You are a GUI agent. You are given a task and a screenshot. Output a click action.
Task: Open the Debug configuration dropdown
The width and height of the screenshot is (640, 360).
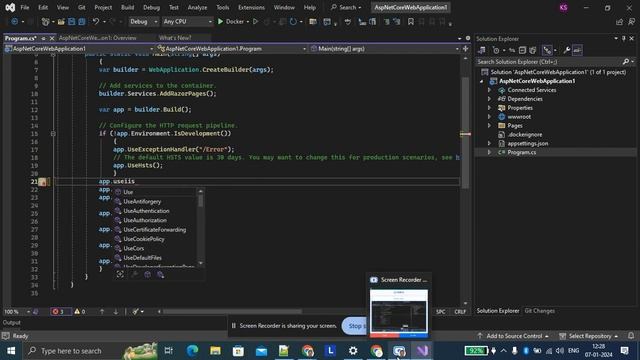(143, 22)
